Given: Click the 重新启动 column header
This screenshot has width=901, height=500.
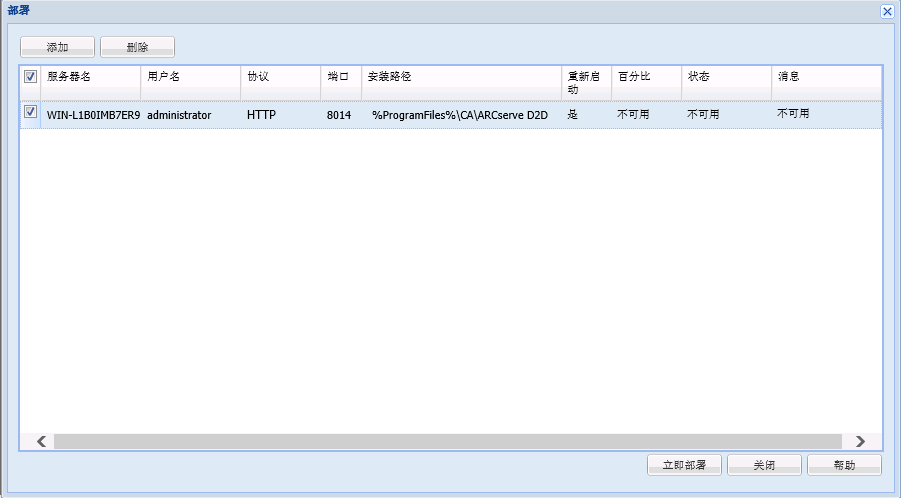Looking at the screenshot, I should pyautogui.click(x=587, y=83).
